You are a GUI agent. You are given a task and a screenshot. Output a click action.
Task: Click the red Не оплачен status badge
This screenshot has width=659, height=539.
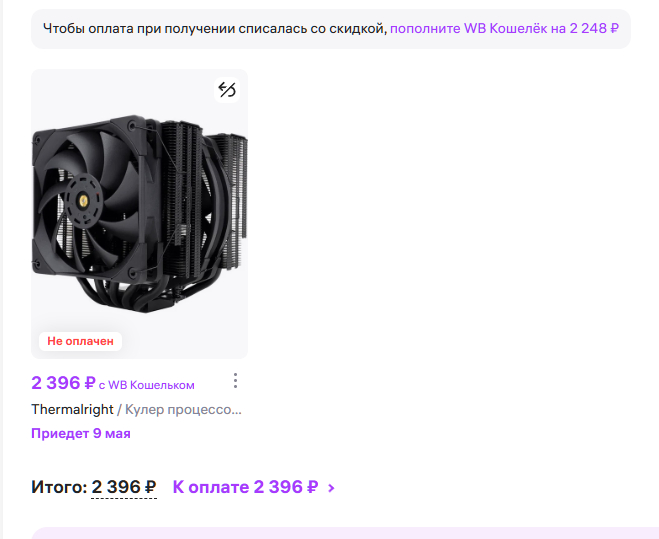(x=80, y=341)
